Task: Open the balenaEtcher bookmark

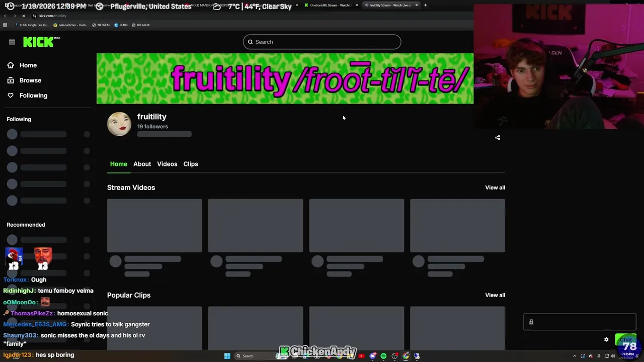Action: coord(70,25)
